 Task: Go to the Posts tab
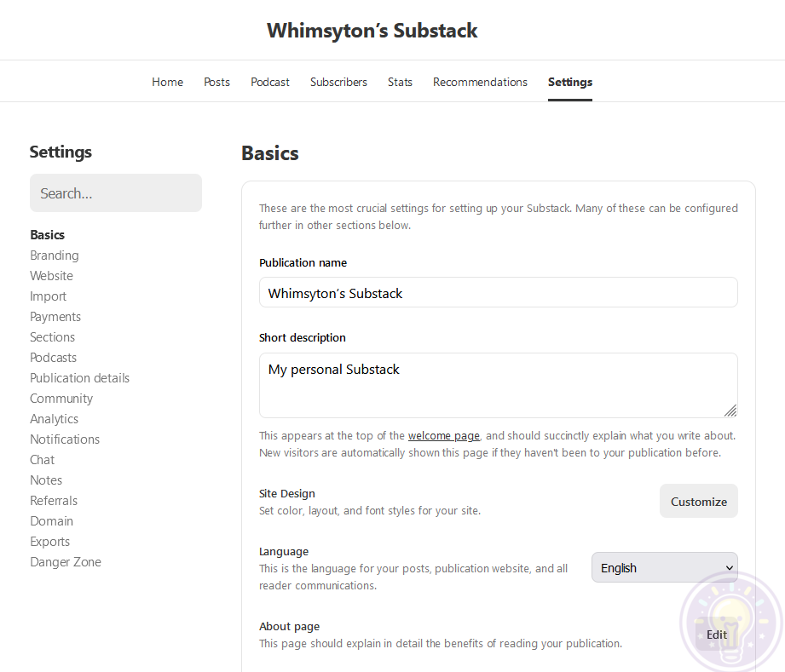tap(216, 82)
